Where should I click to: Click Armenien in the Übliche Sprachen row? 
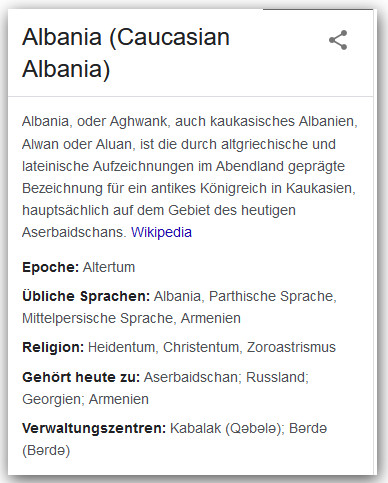(211, 318)
